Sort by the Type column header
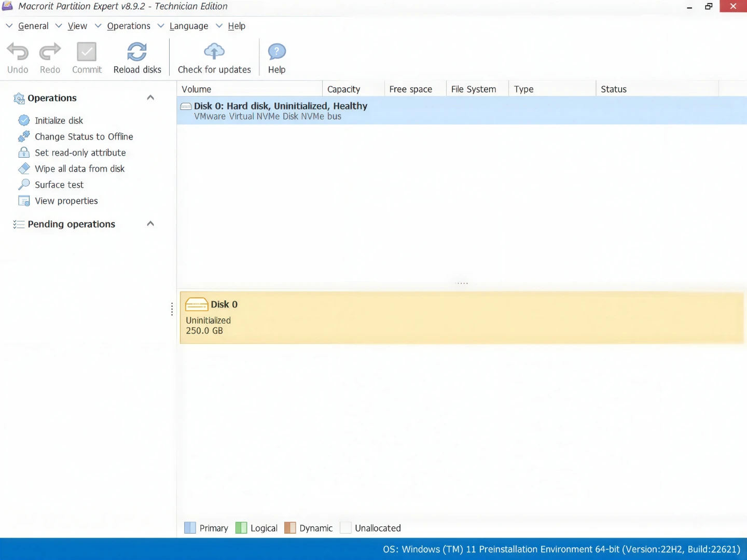 tap(552, 89)
